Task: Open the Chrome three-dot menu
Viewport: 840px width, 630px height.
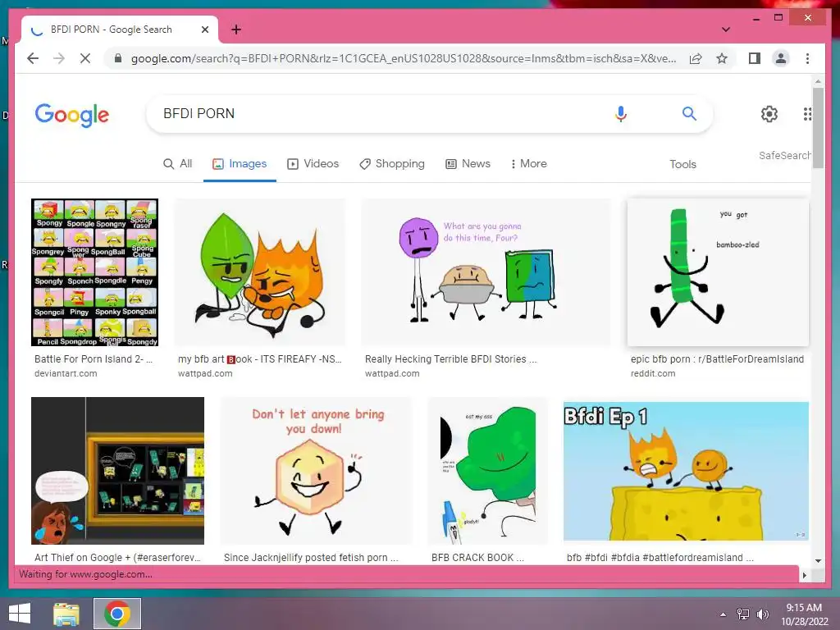Action: (807, 58)
